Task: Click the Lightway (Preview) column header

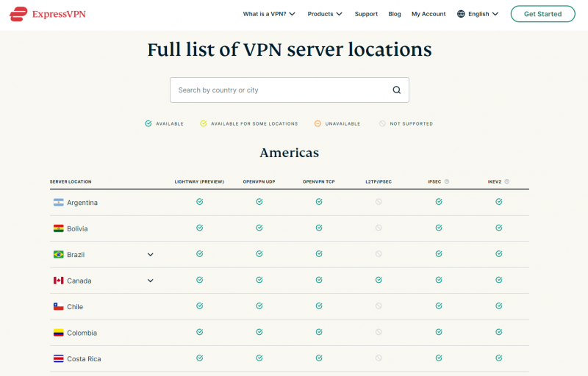Action: 199,181
